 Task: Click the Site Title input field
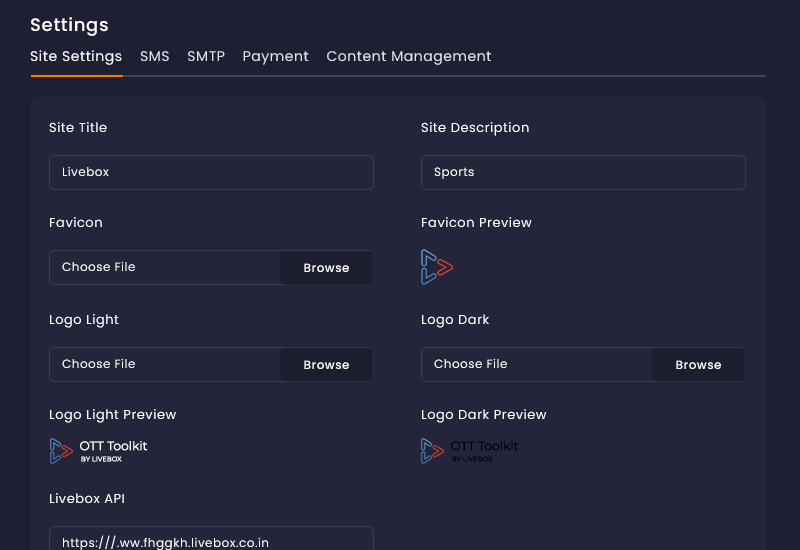tap(211, 172)
